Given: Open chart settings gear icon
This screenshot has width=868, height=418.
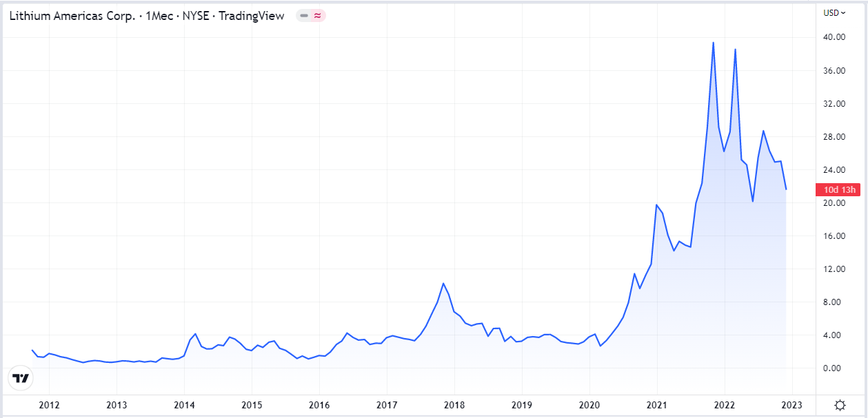Looking at the screenshot, I should pyautogui.click(x=840, y=404).
